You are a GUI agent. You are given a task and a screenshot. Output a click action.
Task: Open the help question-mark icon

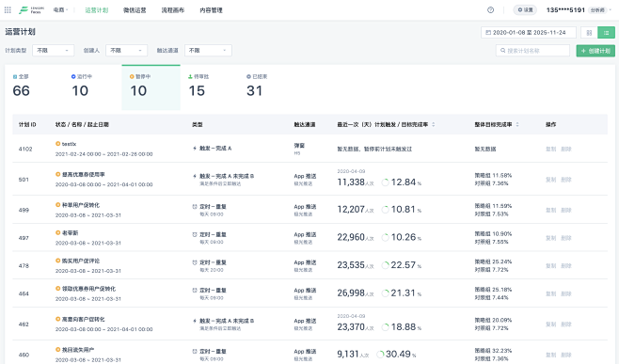(x=490, y=9)
